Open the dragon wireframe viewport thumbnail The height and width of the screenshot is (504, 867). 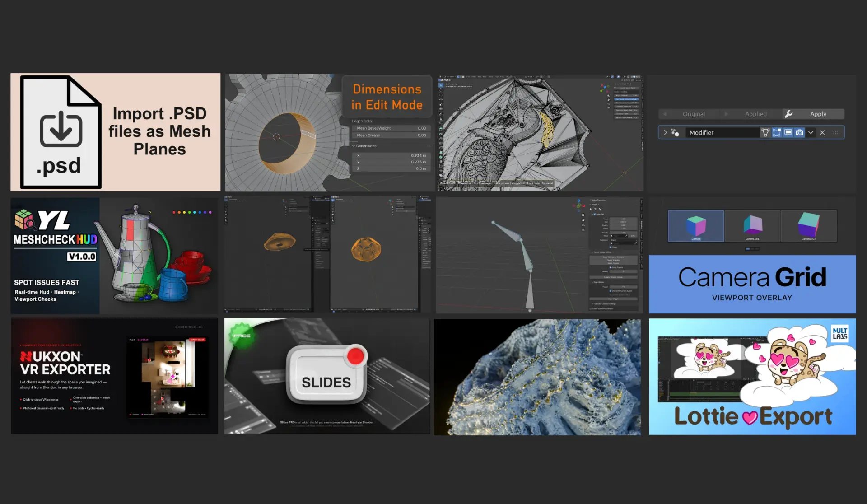[540, 132]
